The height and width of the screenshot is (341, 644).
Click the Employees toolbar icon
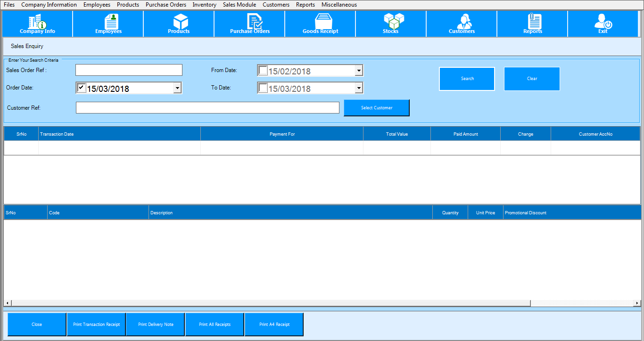pyautogui.click(x=108, y=24)
